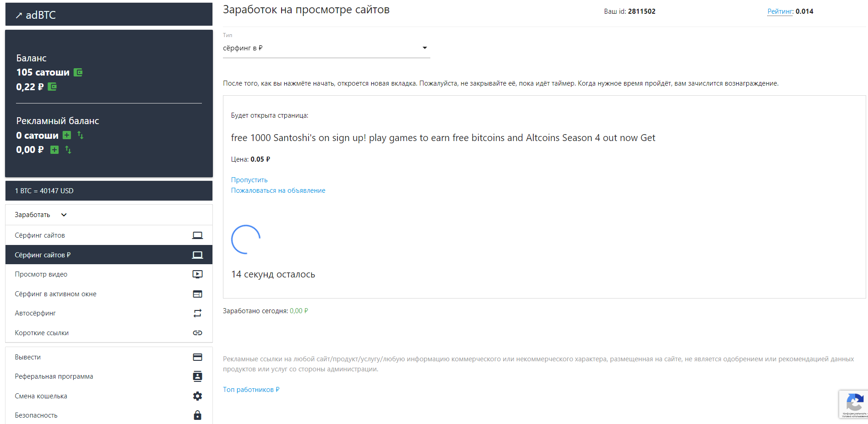Click the green wallet icon beside ruble balance
Screen dimensions: 868x424
tap(52, 87)
